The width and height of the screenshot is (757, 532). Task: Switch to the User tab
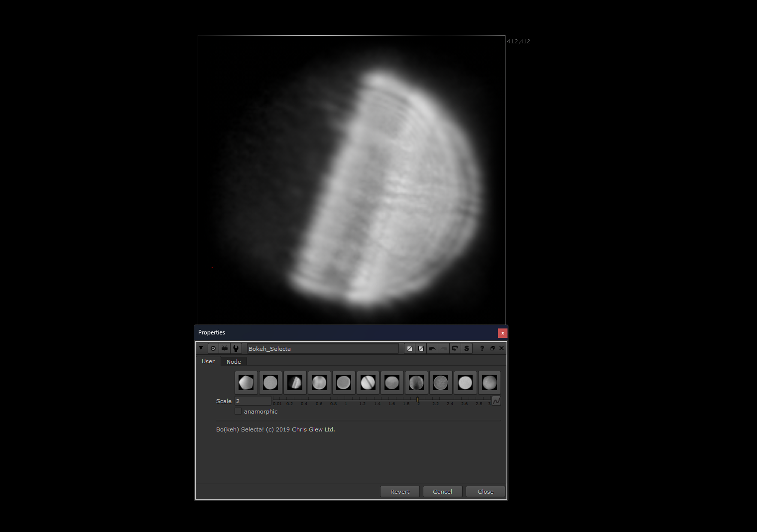pyautogui.click(x=208, y=361)
